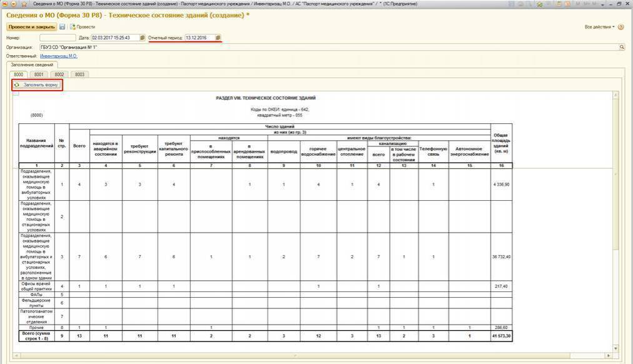This screenshot has height=364, width=633.
Task: Open calendar picker next to Дата field
Action: click(143, 38)
